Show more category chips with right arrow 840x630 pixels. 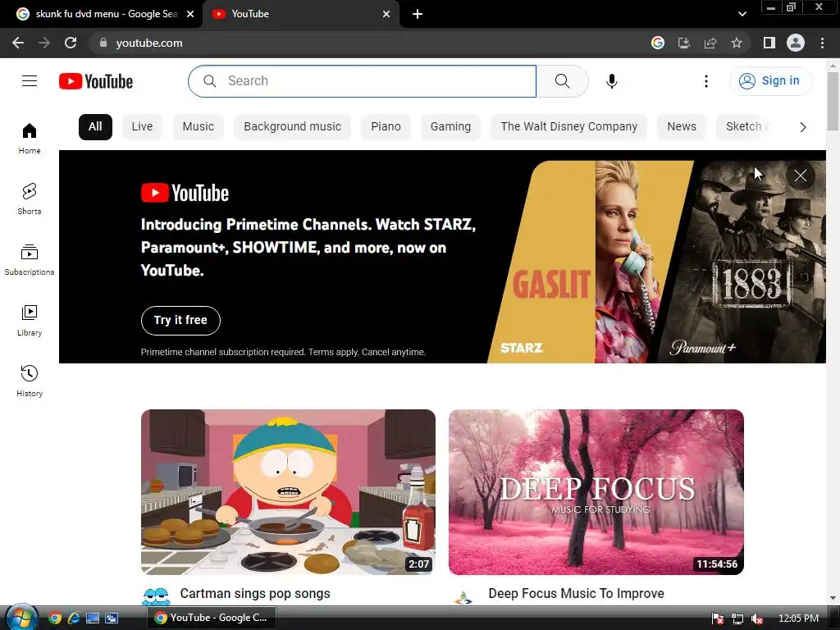802,127
